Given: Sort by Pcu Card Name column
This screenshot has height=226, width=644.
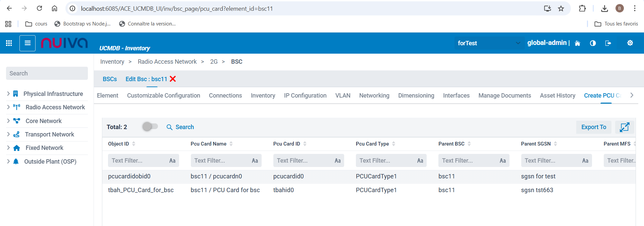Looking at the screenshot, I should (231, 144).
